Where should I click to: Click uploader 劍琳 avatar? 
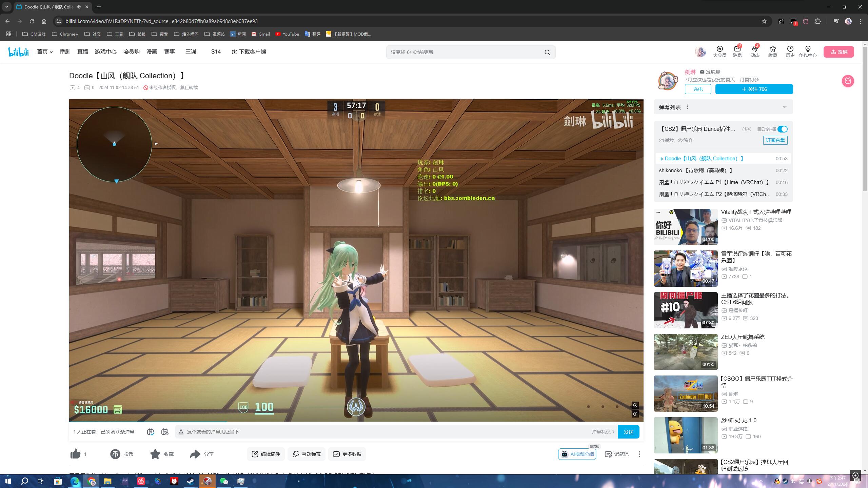coord(668,81)
